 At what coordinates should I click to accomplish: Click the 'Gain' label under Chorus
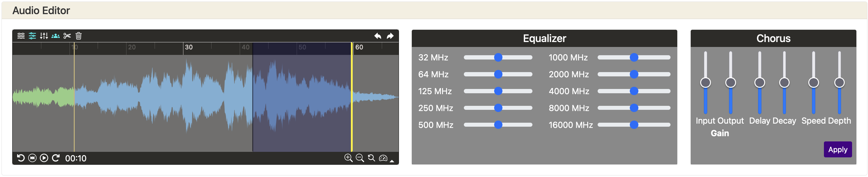[720, 133]
